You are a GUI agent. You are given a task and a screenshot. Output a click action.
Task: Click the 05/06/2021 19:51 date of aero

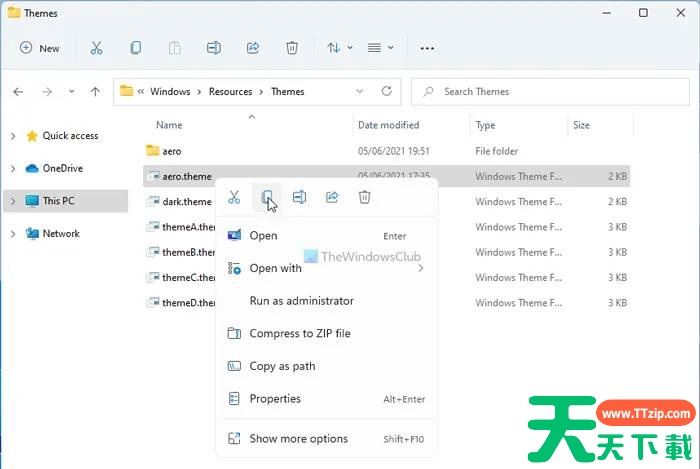pos(393,151)
